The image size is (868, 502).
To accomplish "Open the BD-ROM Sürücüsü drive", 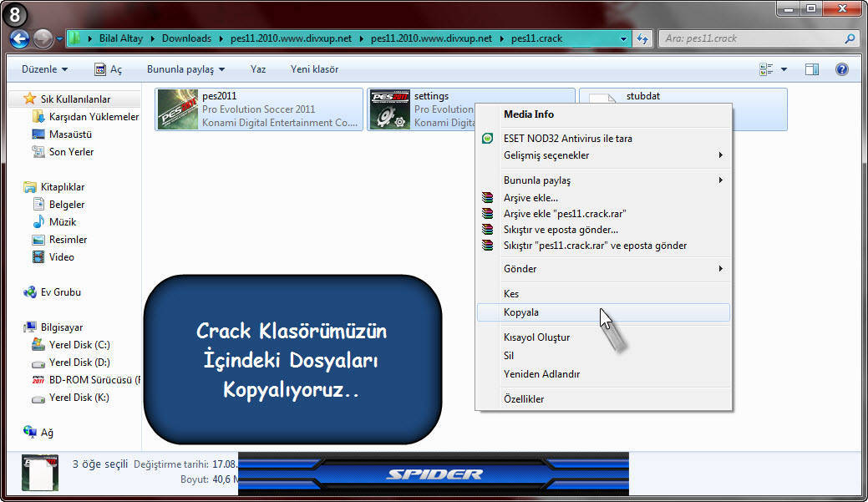I will (86, 380).
